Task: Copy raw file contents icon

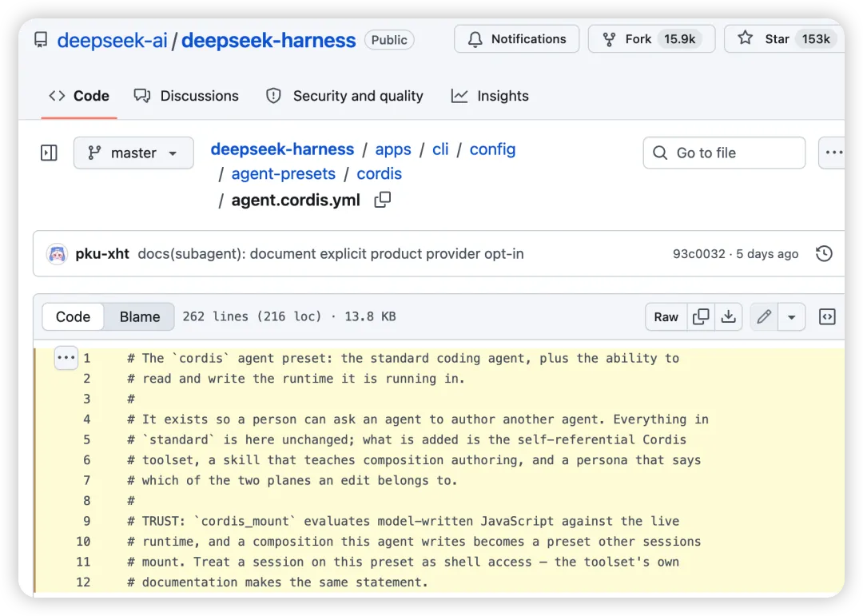Action: 701,316
